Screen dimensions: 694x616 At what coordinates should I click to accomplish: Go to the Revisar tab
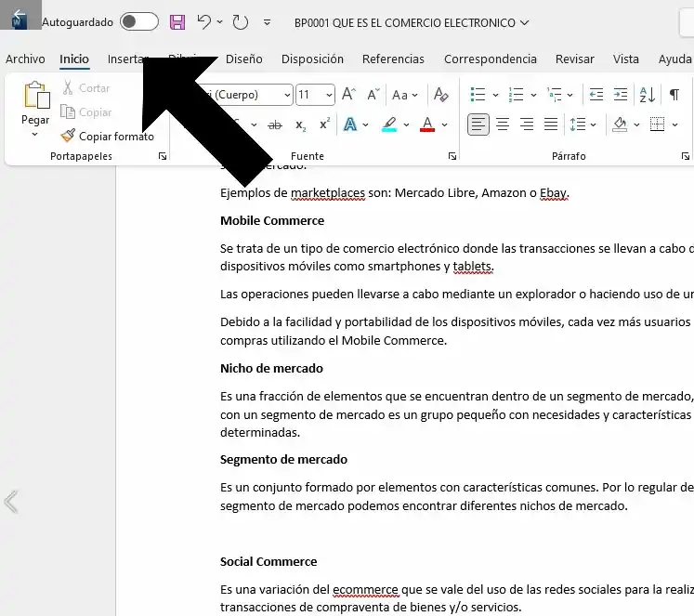point(575,59)
